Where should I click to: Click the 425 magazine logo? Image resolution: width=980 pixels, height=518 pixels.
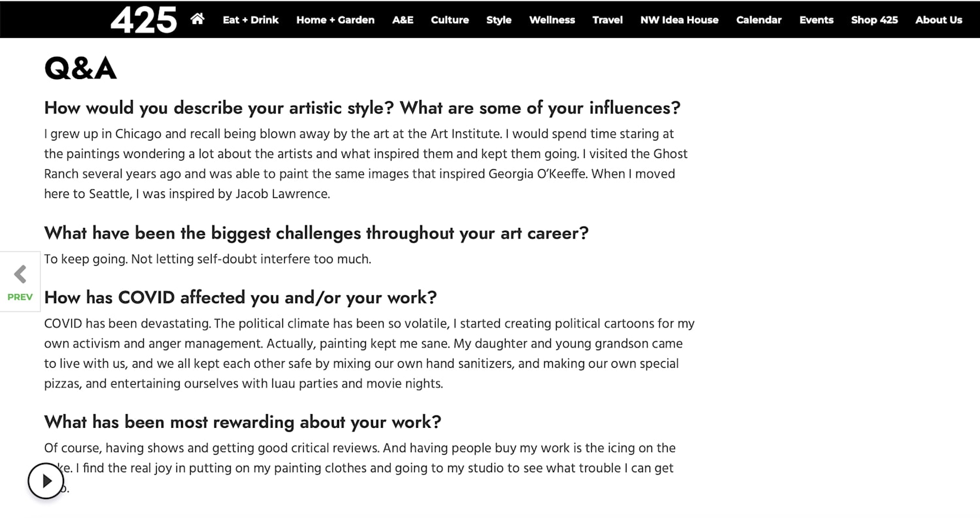[x=144, y=20]
